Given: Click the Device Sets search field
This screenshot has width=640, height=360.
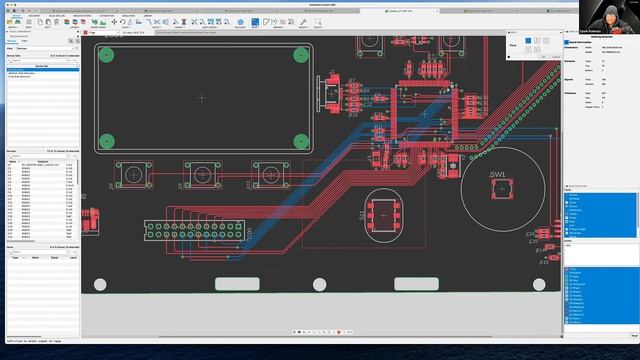Looking at the screenshot, I should (x=39, y=60).
